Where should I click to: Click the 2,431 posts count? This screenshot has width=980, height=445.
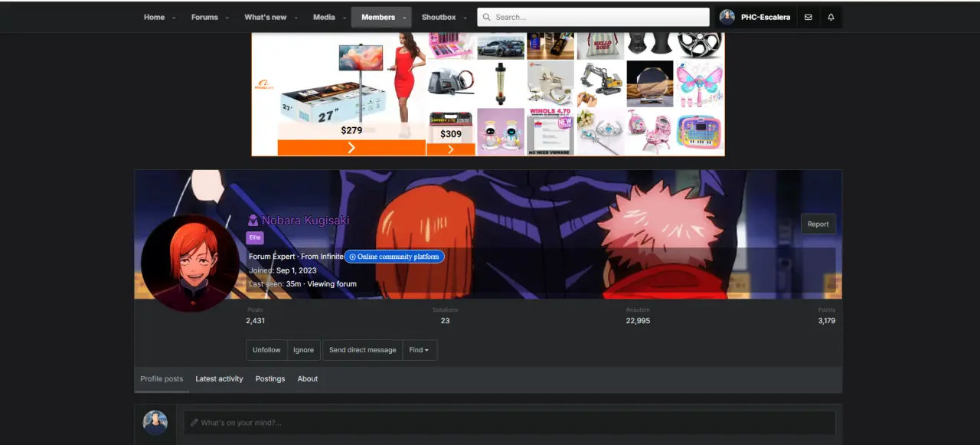[256, 321]
